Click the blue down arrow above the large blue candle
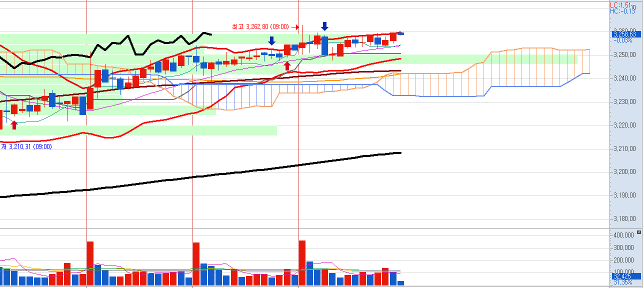This screenshot has height=288, width=644. tap(325, 26)
